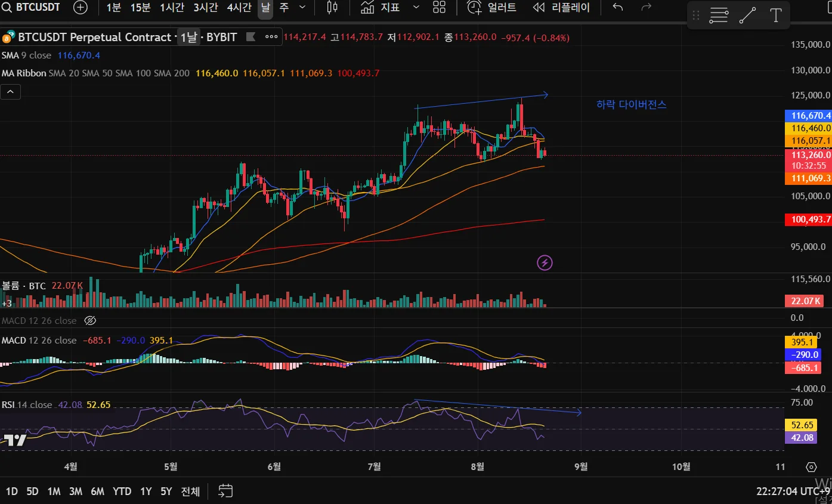Click the 하락 다이버전스 text annotation
The image size is (832, 504).
coord(632,104)
